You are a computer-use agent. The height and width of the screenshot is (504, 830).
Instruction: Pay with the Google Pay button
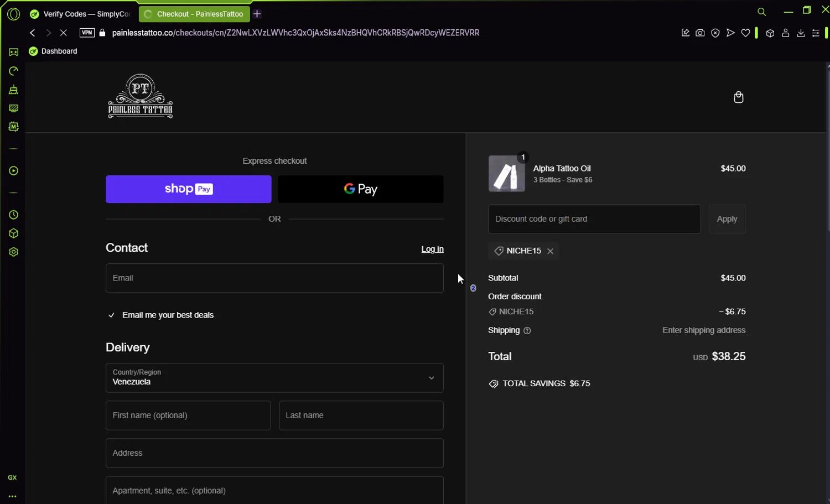coord(361,189)
